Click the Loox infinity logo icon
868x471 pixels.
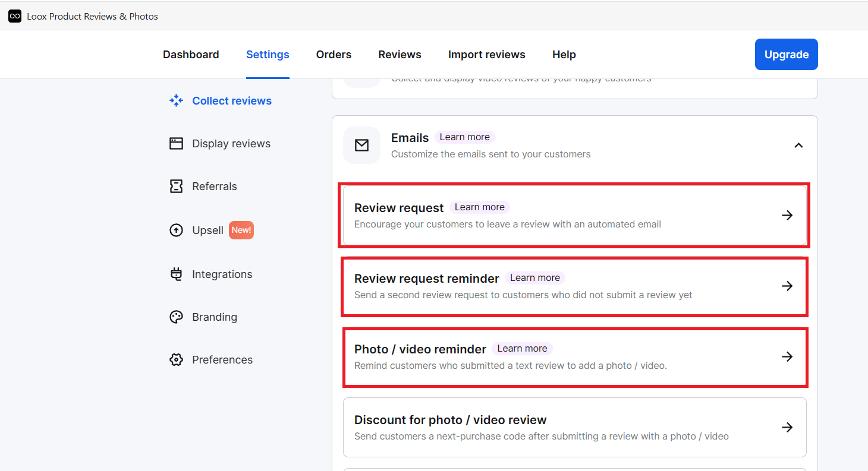15,16
